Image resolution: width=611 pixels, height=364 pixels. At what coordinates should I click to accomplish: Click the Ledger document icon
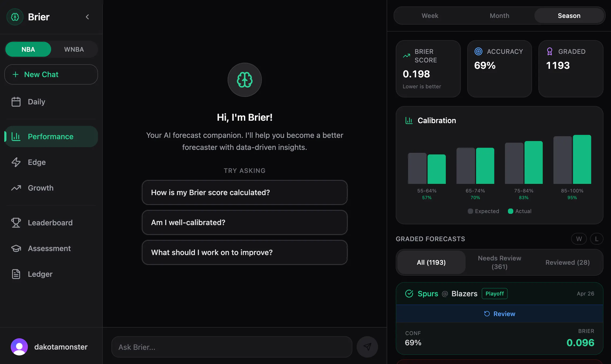point(16,274)
